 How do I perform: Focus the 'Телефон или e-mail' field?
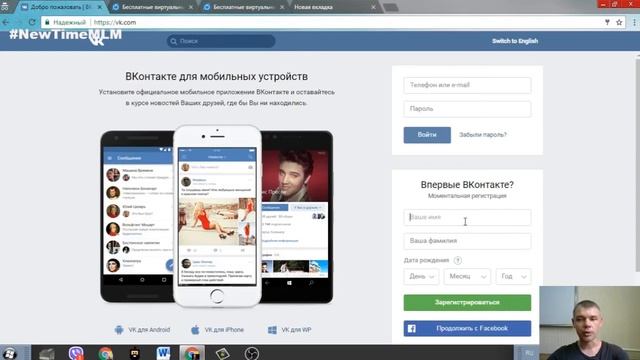[467, 85]
